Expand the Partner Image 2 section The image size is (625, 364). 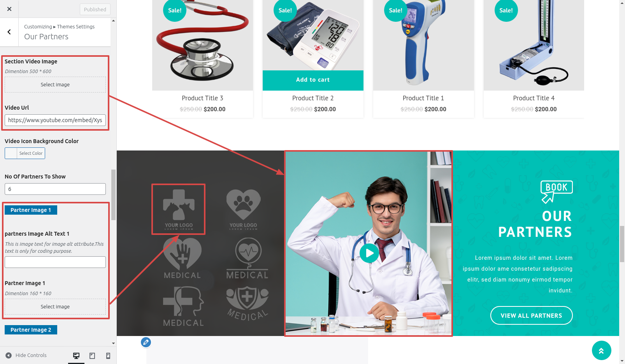(x=31, y=330)
